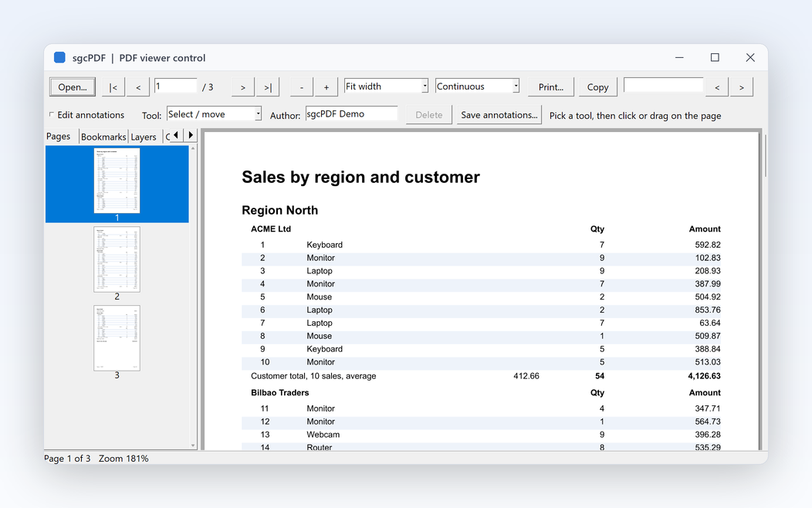812x508 pixels.
Task: Switch to the Pages tab
Action: (x=59, y=136)
